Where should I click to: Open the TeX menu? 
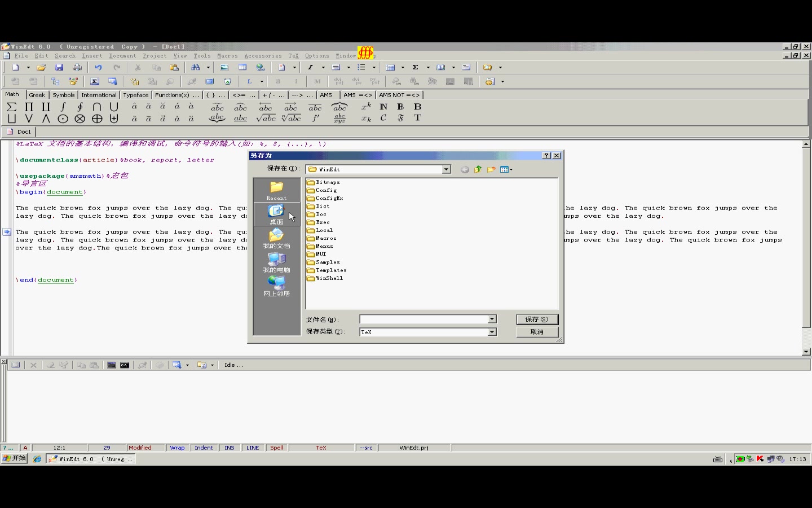tap(293, 56)
